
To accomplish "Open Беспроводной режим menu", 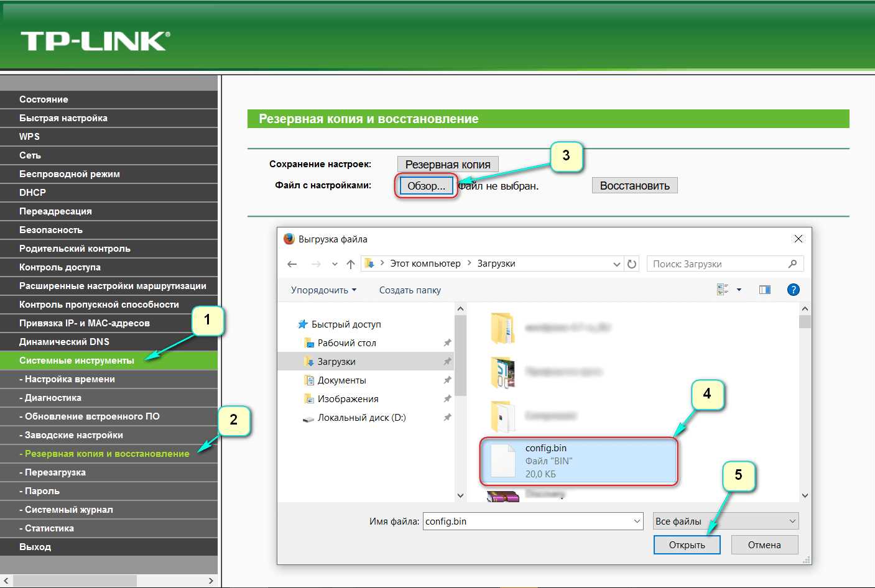I will (x=109, y=174).
